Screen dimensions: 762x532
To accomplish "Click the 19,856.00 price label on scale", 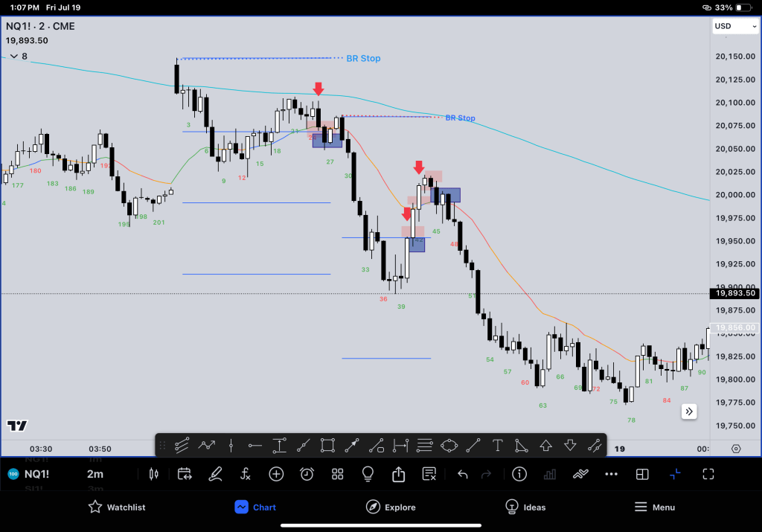I will point(734,327).
